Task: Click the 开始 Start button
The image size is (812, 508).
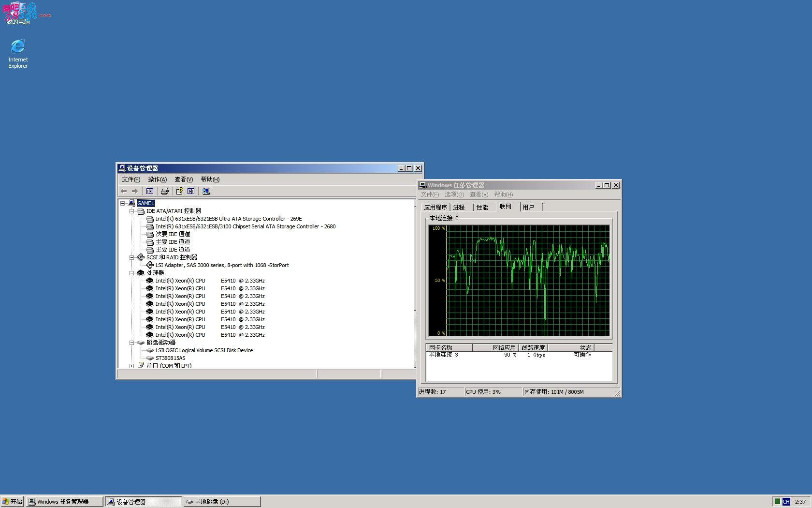Action: pyautogui.click(x=13, y=502)
